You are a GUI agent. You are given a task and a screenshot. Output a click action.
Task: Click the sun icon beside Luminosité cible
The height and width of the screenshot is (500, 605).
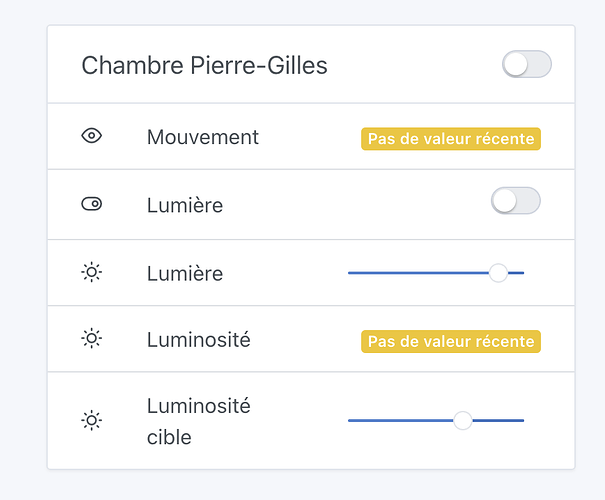click(x=92, y=421)
